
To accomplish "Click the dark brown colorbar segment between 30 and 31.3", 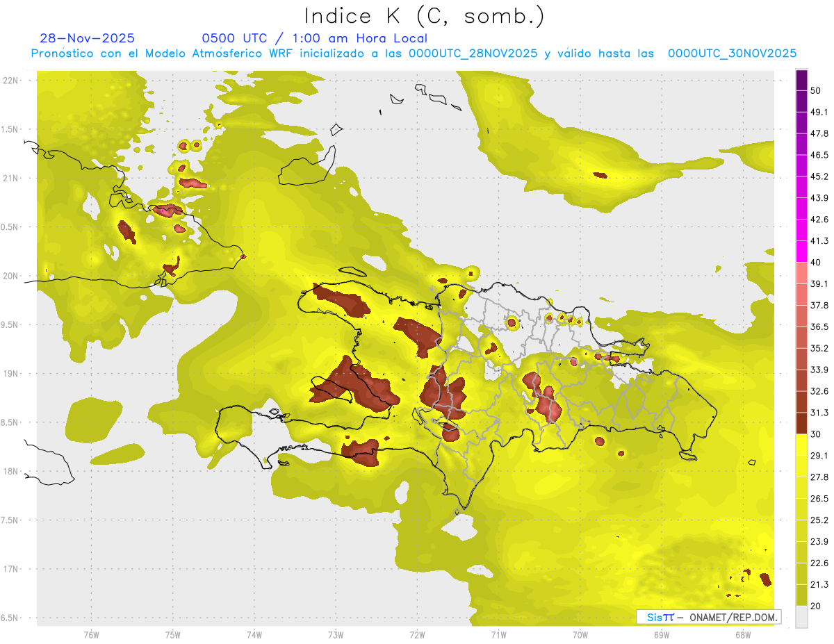I will coord(801,423).
